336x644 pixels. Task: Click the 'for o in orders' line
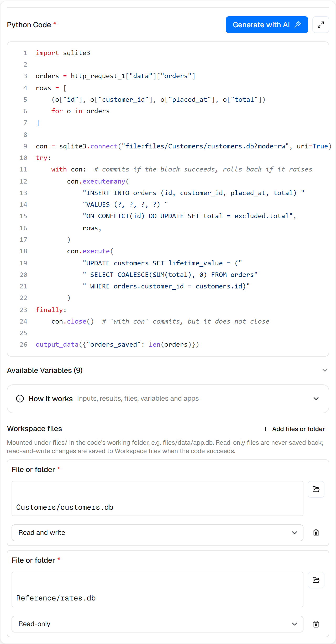click(80, 111)
